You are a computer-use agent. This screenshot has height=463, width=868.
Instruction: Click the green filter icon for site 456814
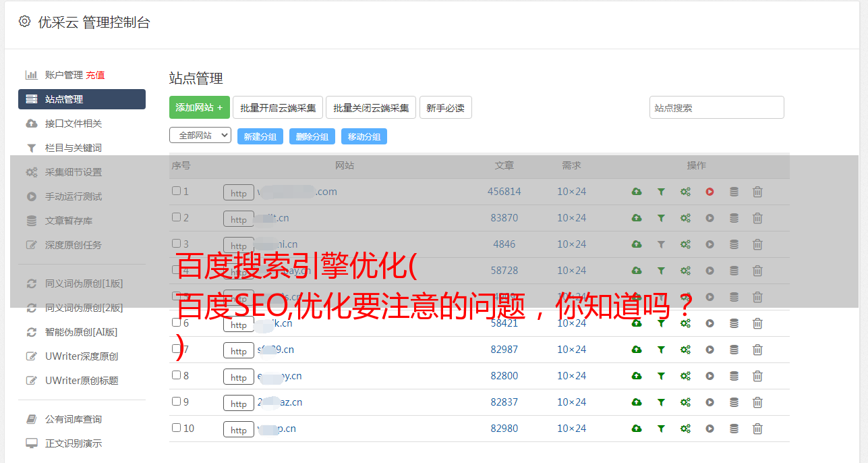(x=661, y=192)
